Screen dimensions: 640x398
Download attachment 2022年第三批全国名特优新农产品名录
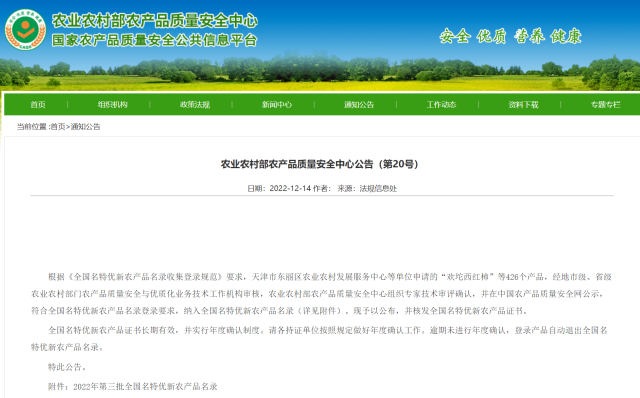[145, 387]
